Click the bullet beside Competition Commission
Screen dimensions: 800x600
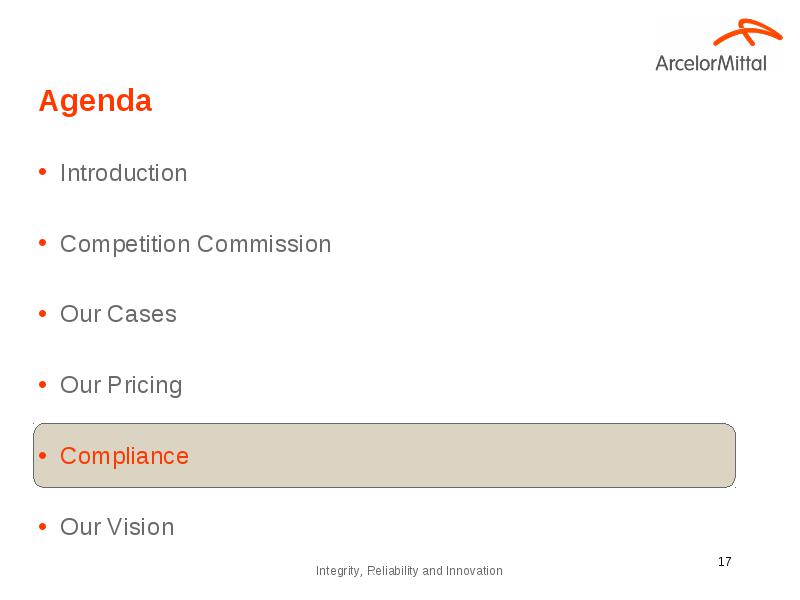42,243
